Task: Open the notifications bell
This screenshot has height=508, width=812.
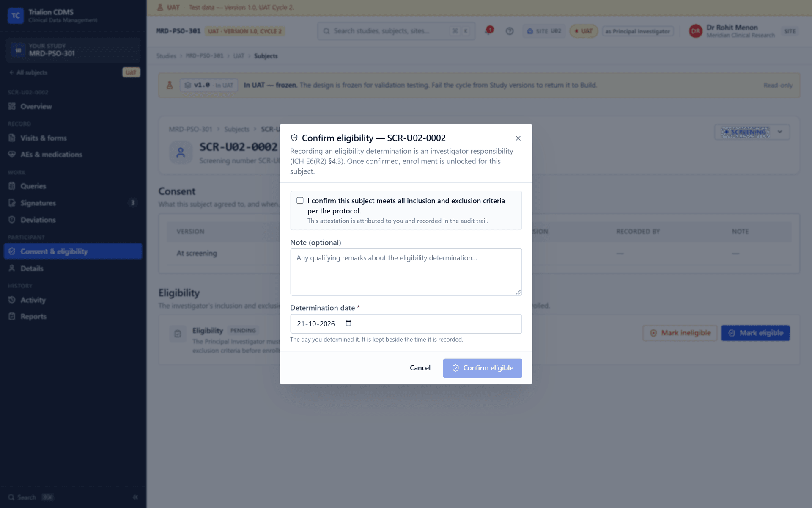Action: [x=488, y=31]
